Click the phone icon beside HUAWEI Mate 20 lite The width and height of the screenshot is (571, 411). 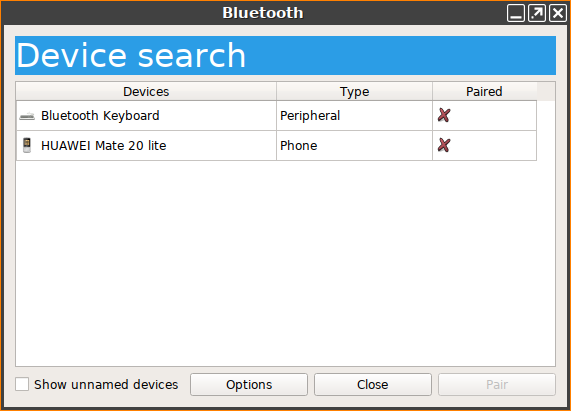point(27,145)
